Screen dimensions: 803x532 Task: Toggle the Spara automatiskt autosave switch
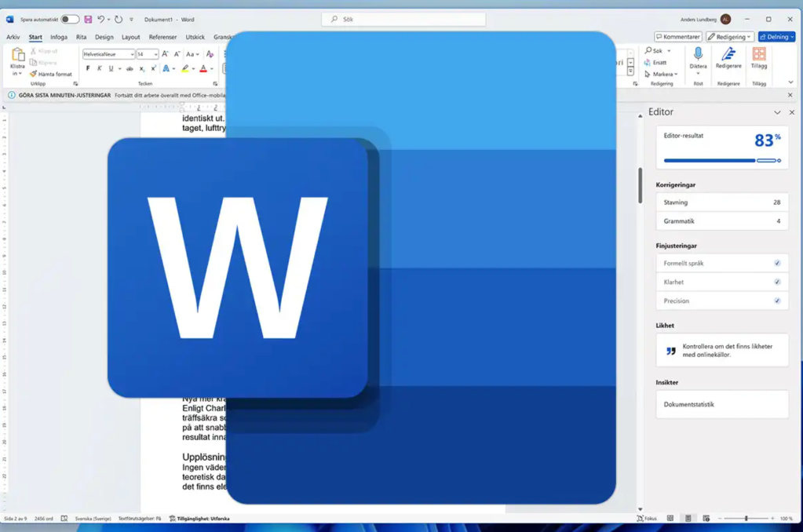click(70, 20)
